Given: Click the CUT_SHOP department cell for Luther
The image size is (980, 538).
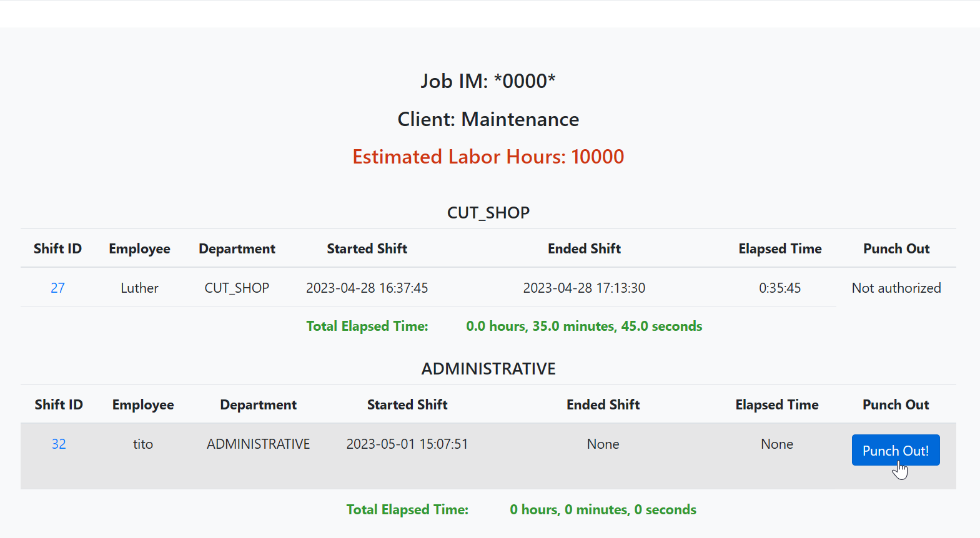Looking at the screenshot, I should click(237, 288).
